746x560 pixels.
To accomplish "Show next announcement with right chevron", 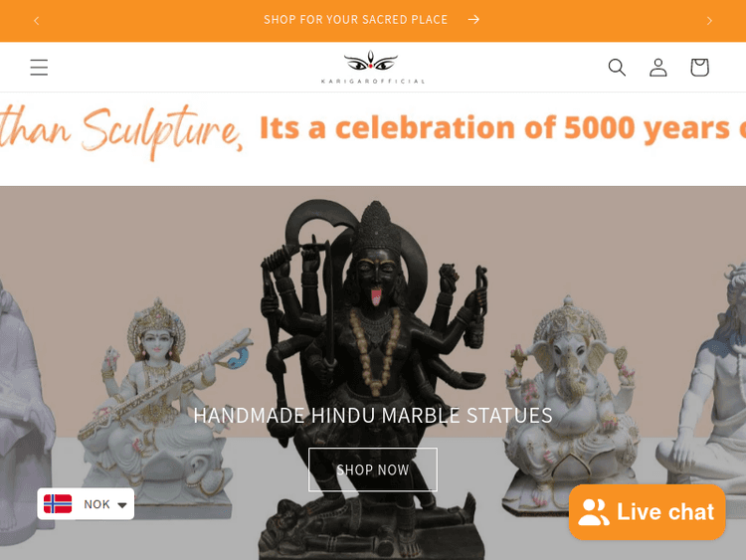I will click(709, 21).
